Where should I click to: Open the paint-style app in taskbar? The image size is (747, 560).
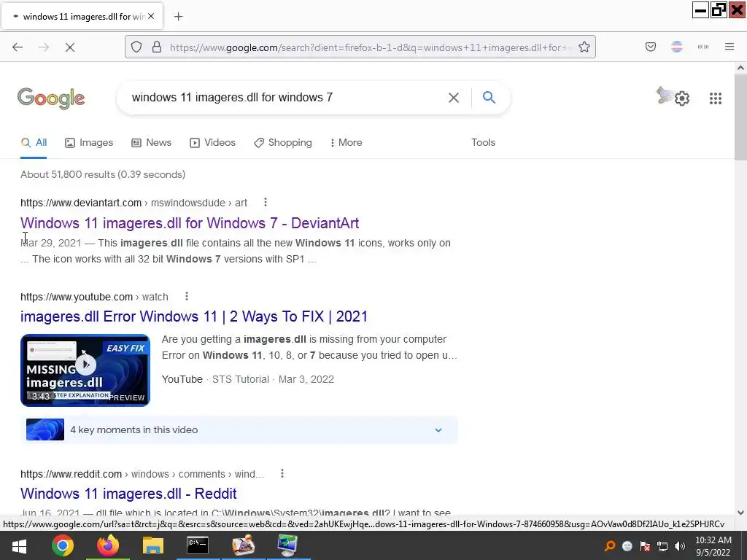243,545
